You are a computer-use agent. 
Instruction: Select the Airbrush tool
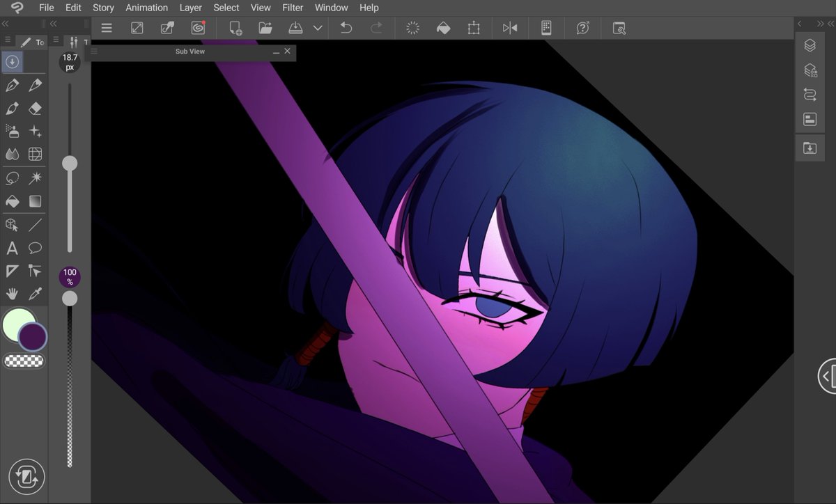pyautogui.click(x=12, y=131)
